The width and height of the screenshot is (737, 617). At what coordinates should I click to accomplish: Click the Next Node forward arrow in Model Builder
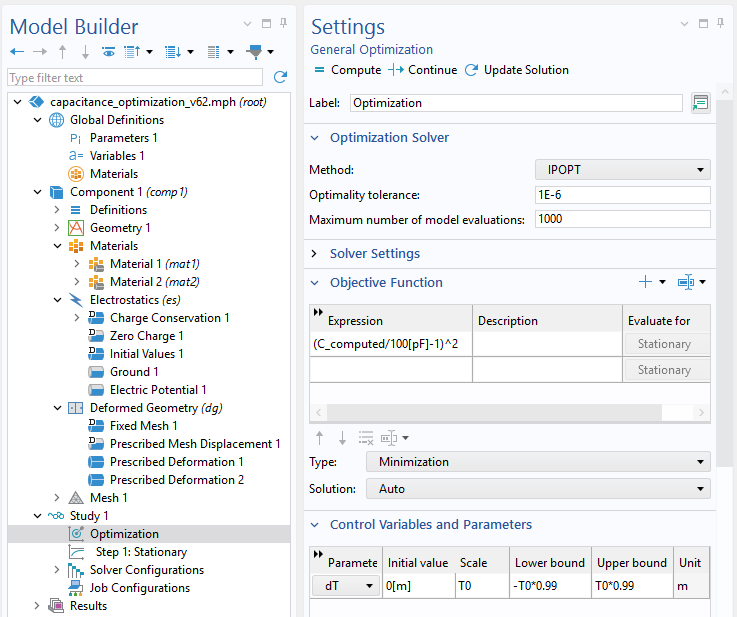40,52
